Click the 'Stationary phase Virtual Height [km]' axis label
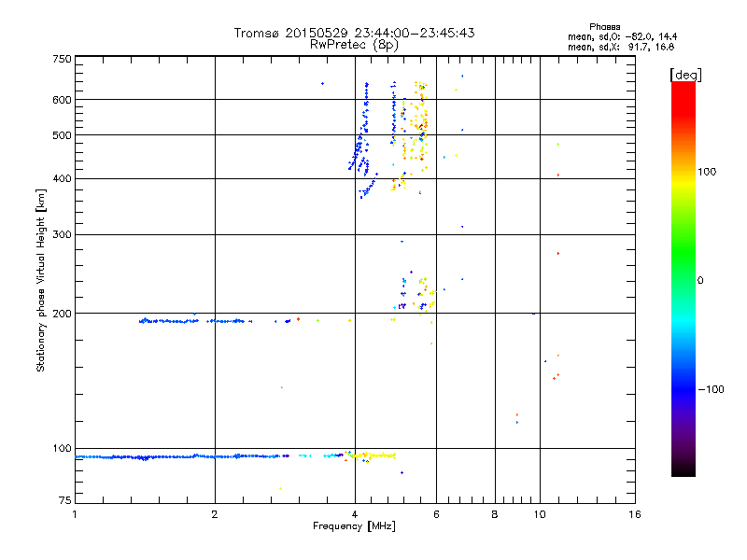 click(x=41, y=280)
